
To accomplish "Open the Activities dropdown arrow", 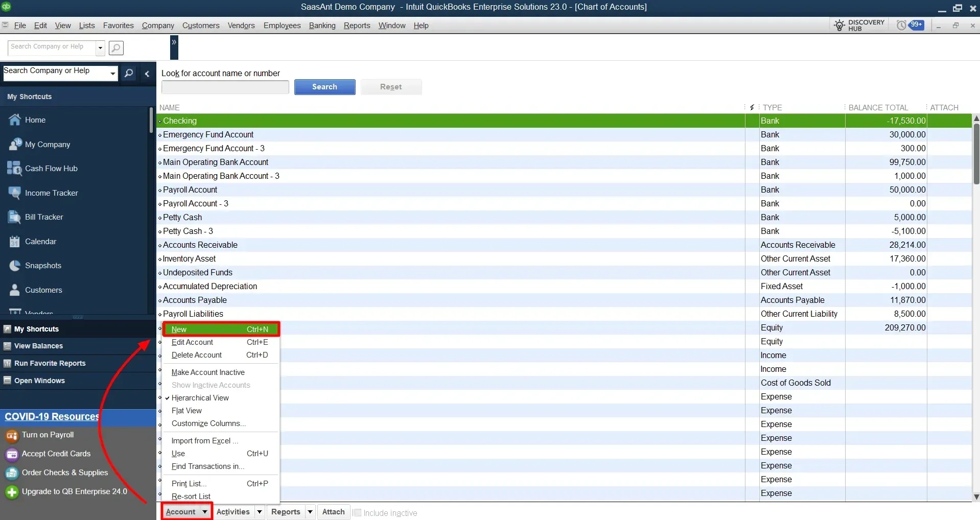I will pos(260,512).
